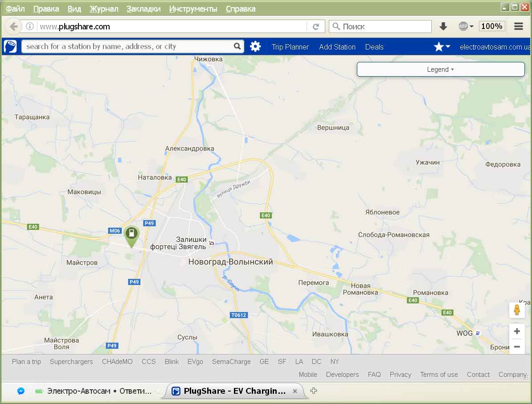532x404 pixels.
Task: Open the Firefox hamburger menu
Action: coord(518,27)
